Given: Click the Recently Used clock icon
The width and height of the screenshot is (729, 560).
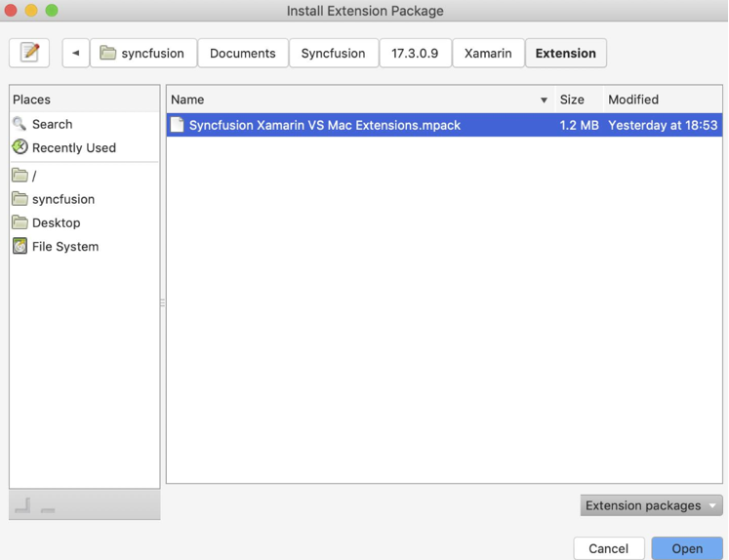Looking at the screenshot, I should click(20, 147).
